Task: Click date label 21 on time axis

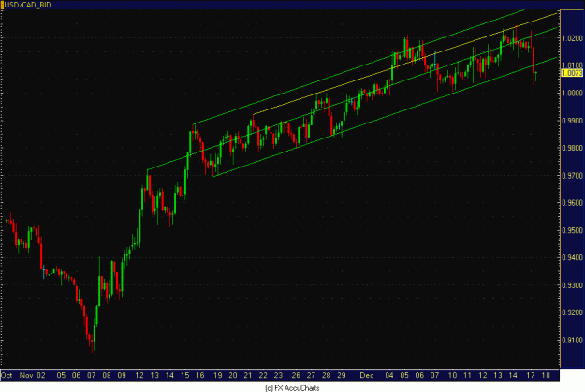Action: pos(248,375)
